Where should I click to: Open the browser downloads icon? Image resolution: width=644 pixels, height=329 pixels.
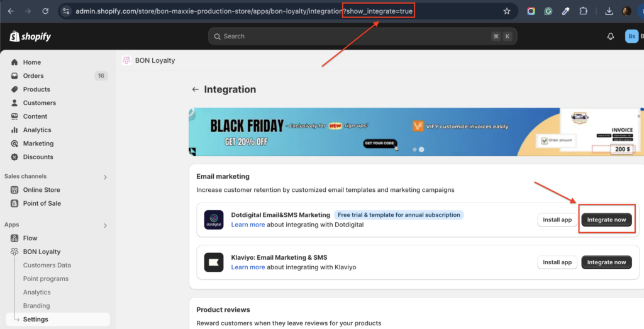coord(609,11)
